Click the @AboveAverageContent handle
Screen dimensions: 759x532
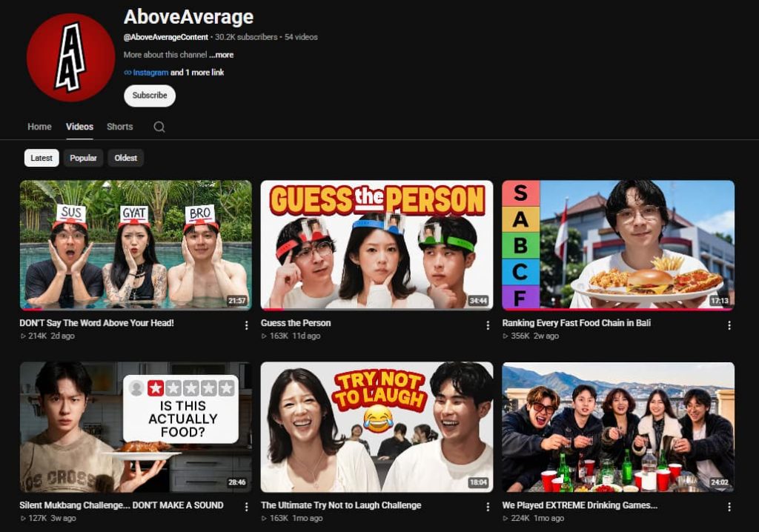[166, 37]
